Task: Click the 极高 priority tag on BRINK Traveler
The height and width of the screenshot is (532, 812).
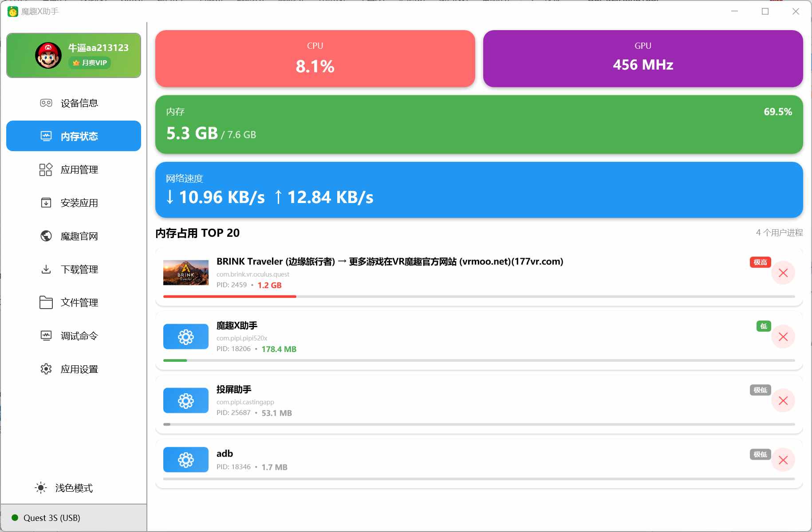Action: click(x=760, y=262)
